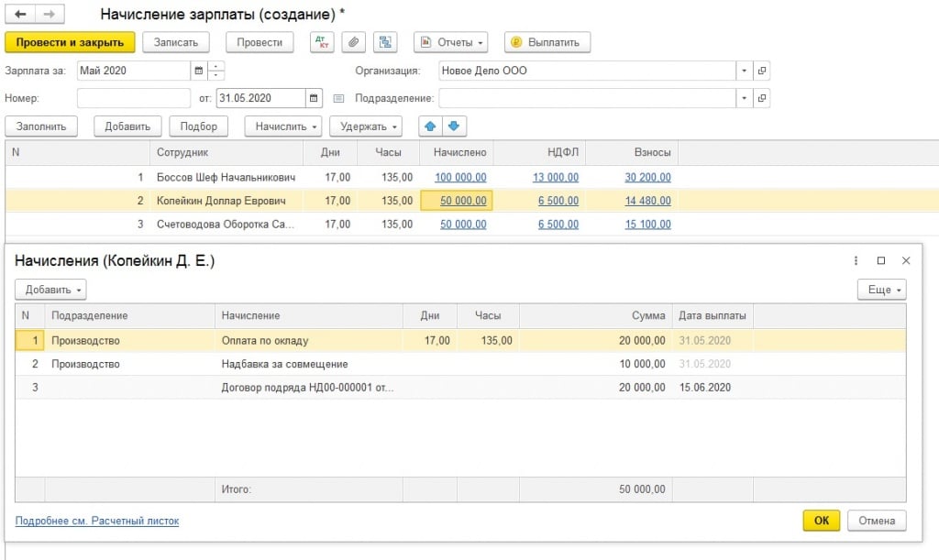939x560 pixels.
Task: Click the paperclip attached files icon
Action: click(353, 42)
